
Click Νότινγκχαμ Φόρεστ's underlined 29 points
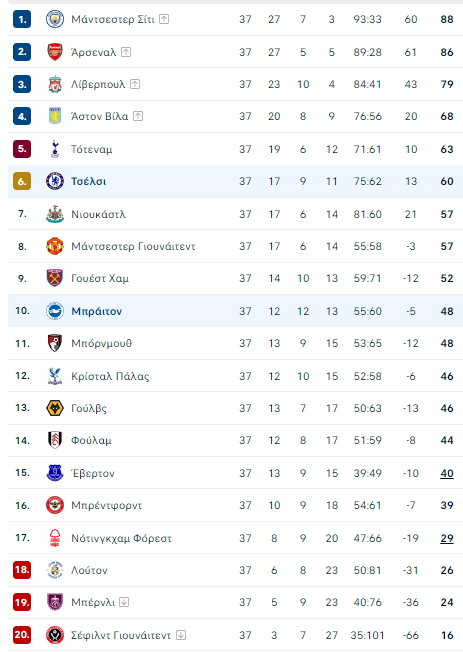tap(447, 538)
